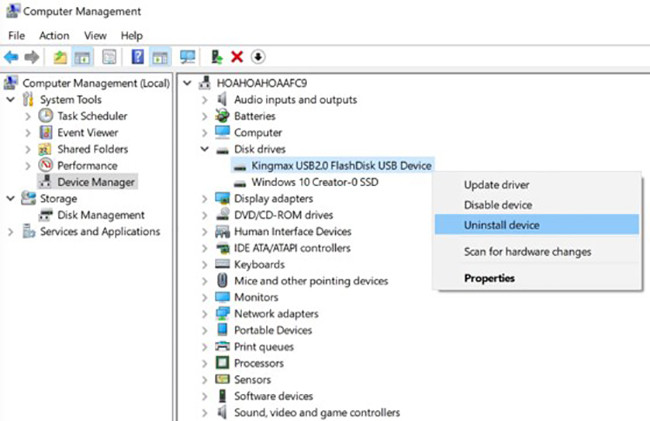This screenshot has width=650, height=421.
Task: Click Properties in the context menu
Action: pos(489,278)
